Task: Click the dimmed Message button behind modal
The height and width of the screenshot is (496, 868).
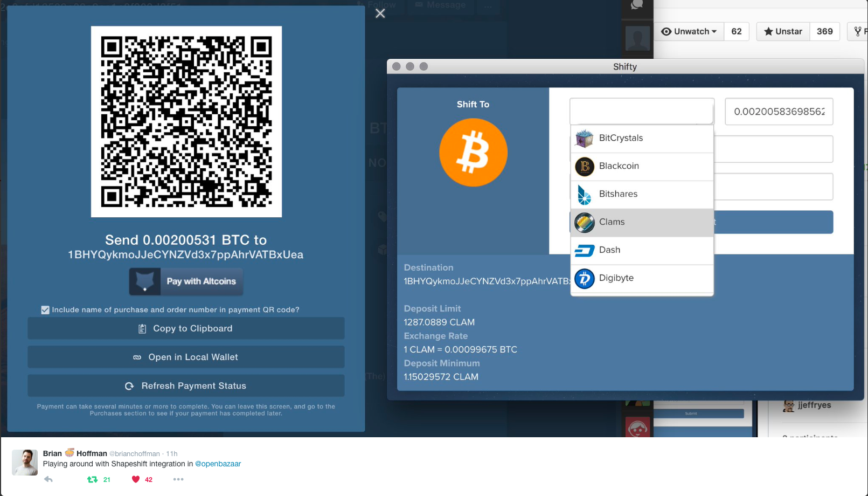Action: click(441, 5)
